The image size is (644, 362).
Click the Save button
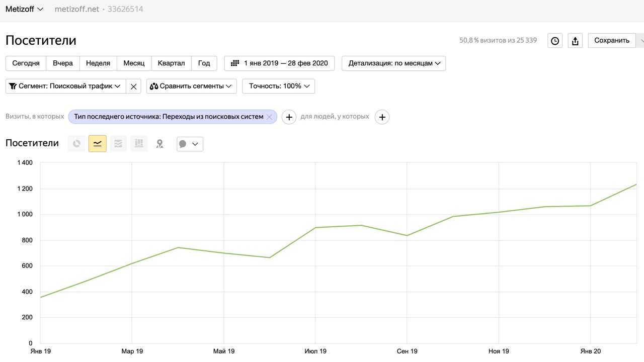click(611, 41)
